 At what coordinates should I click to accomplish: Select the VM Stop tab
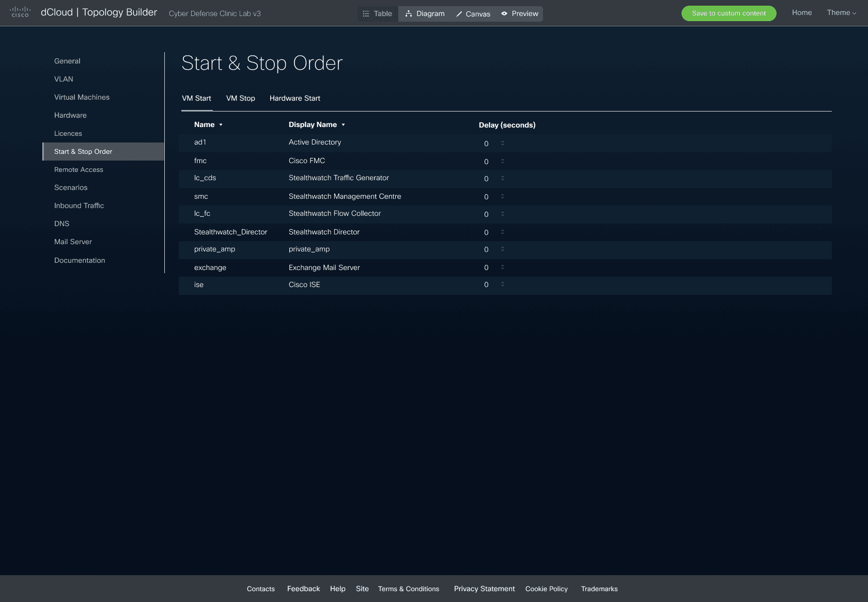click(x=241, y=98)
